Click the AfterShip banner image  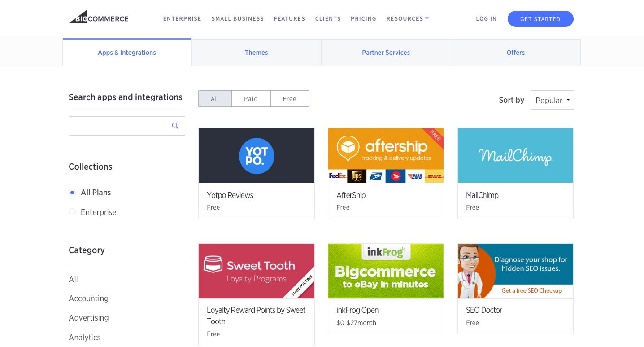point(386,155)
